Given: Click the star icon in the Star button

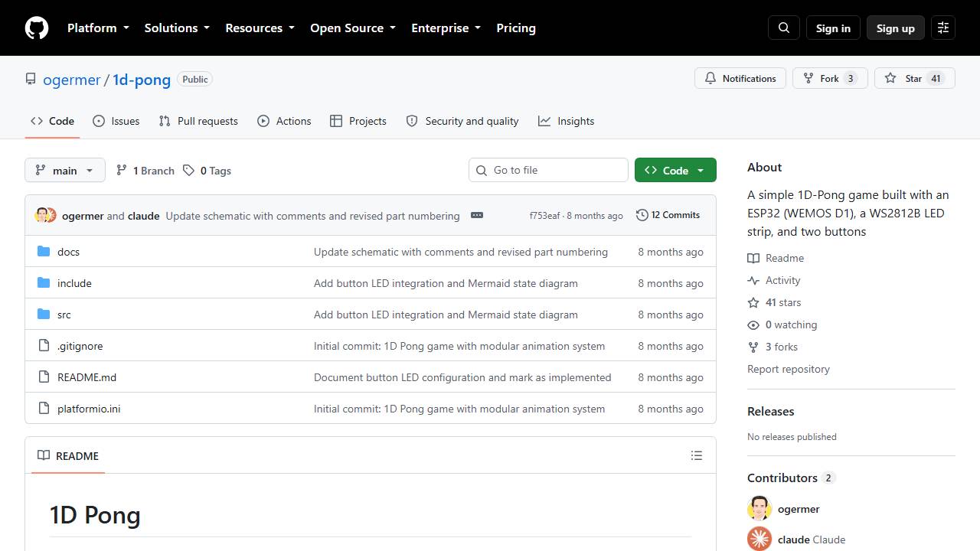Looking at the screenshot, I should (890, 79).
